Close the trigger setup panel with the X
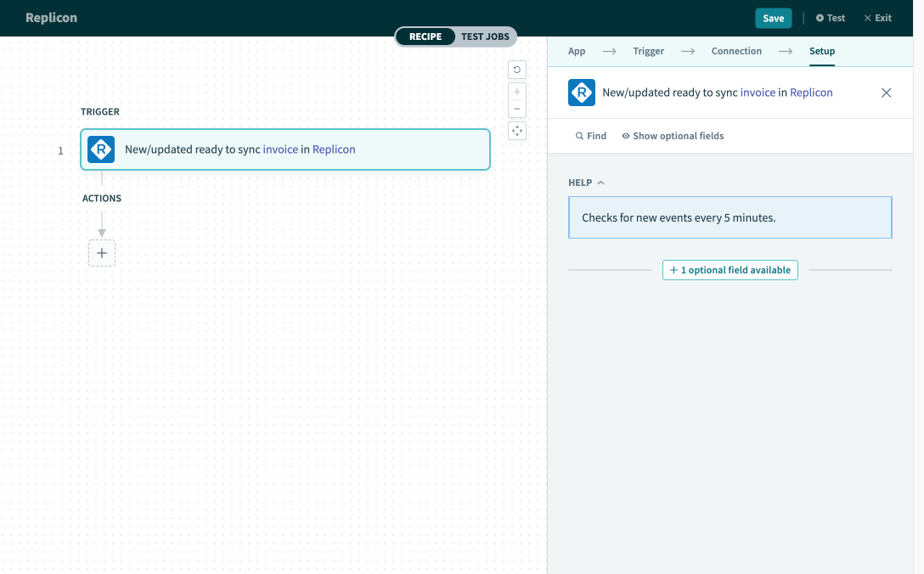Image resolution: width=924 pixels, height=574 pixels. 886,93
